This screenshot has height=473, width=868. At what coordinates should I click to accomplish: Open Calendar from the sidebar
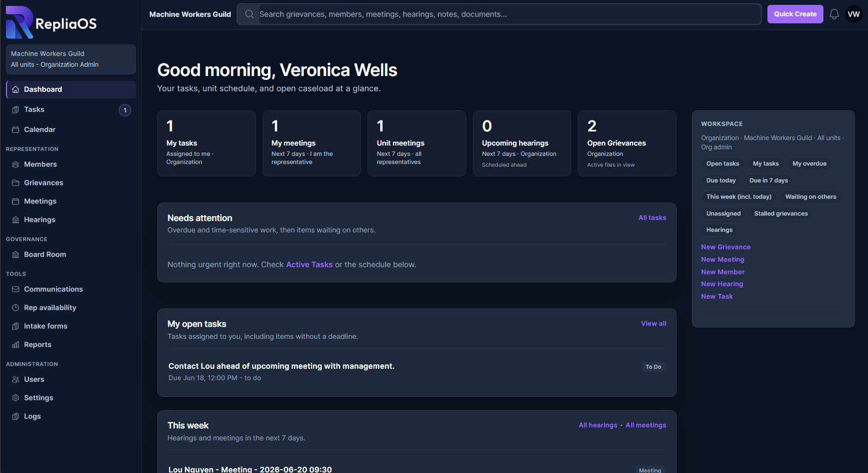(71, 130)
